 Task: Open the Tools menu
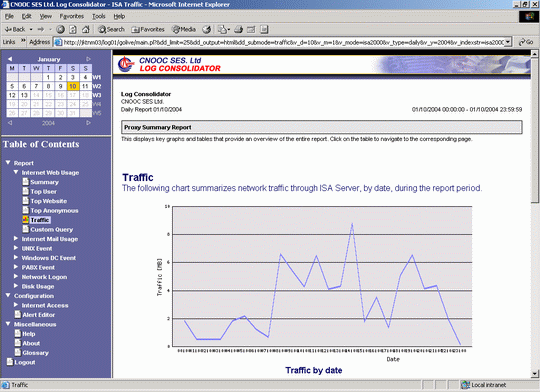tap(98, 16)
